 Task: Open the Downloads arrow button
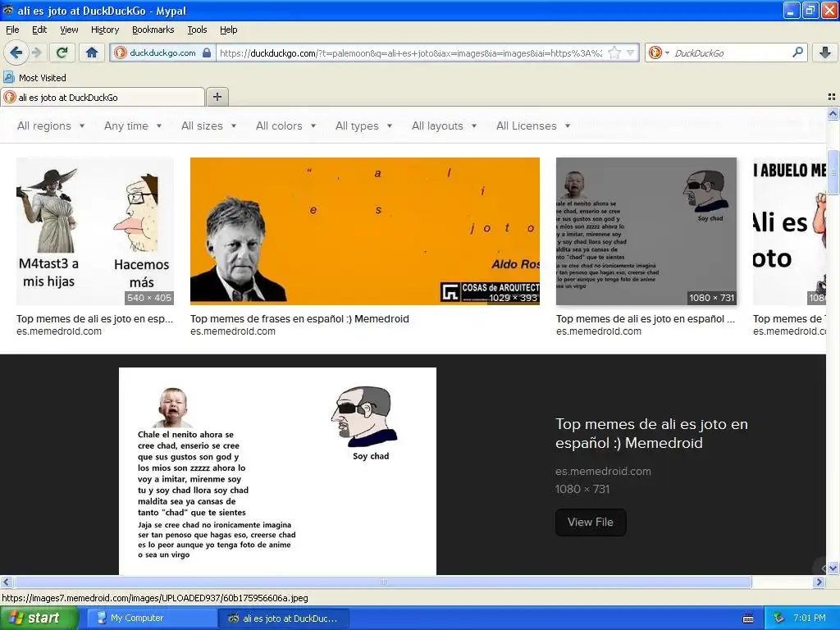(825, 52)
